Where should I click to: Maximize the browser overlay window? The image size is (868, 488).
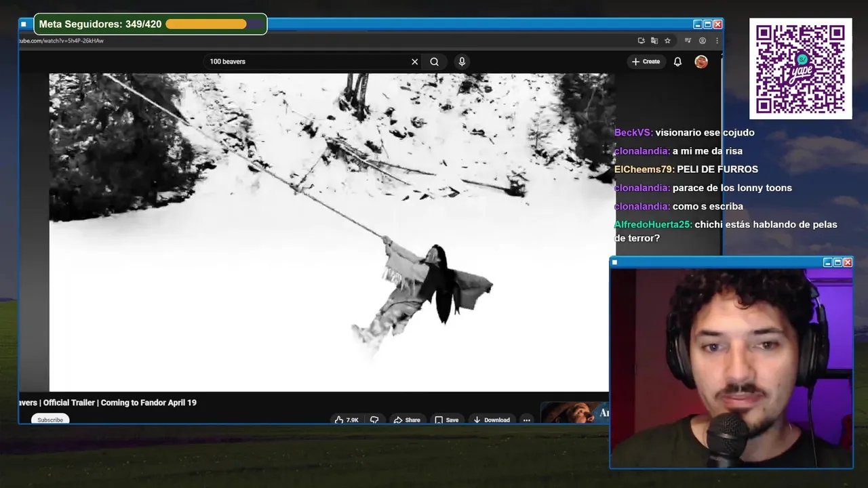coord(707,24)
